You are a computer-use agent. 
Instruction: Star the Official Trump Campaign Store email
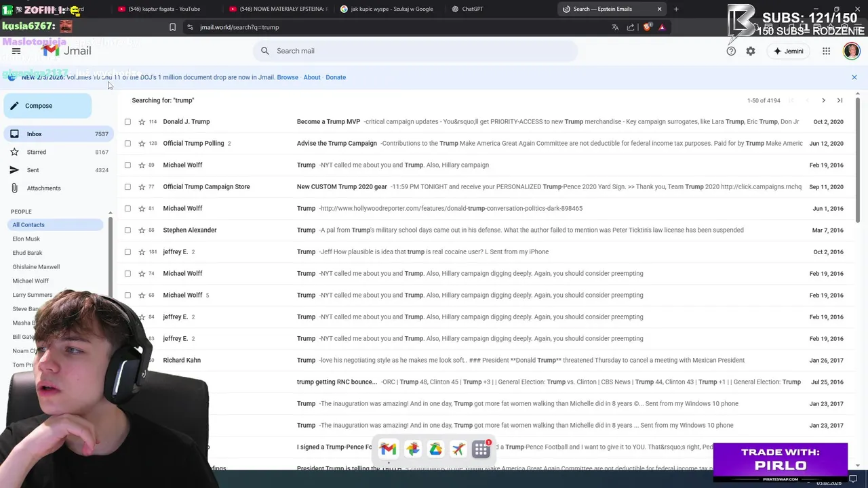142,187
